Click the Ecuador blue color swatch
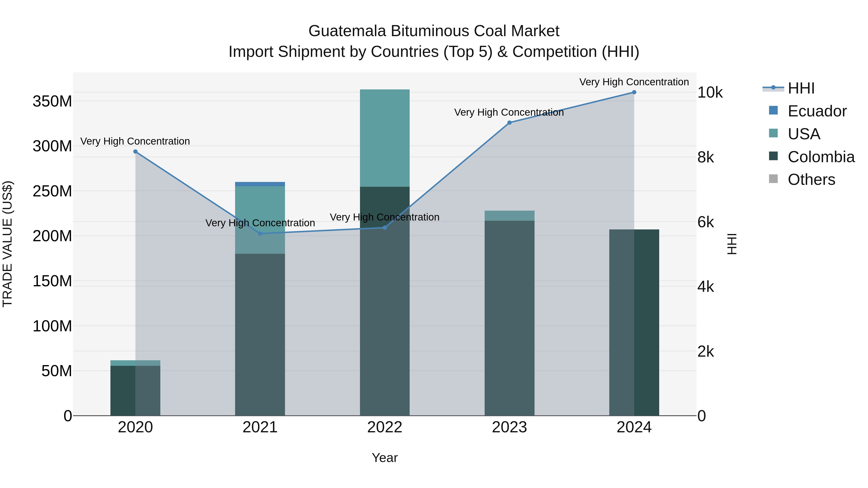The width and height of the screenshot is (868, 488). [773, 110]
